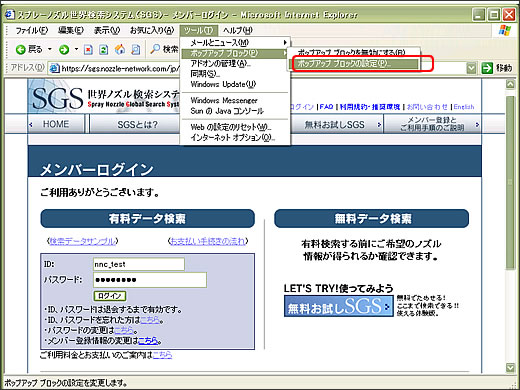The height and width of the screenshot is (390, 520).
Task: Open the お問い合わせ header link
Action: tap(427, 107)
